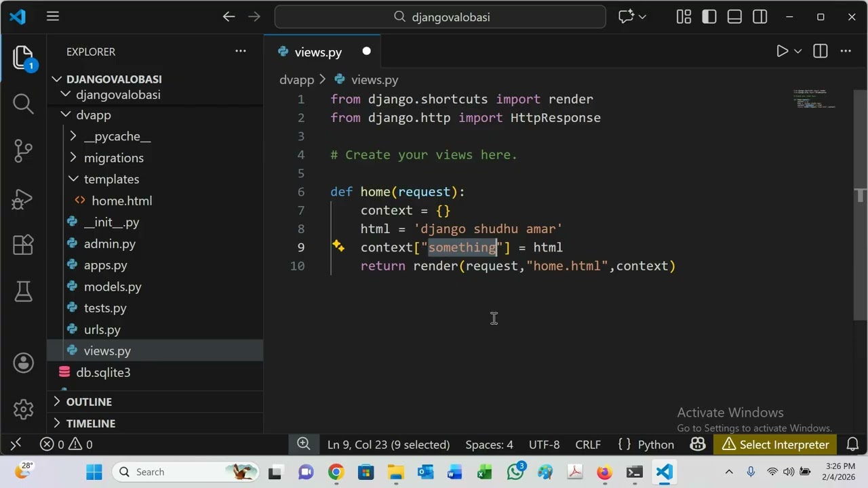Screen dimensions: 868x488
Task: Go forward with the right arrow
Action: 254,17
